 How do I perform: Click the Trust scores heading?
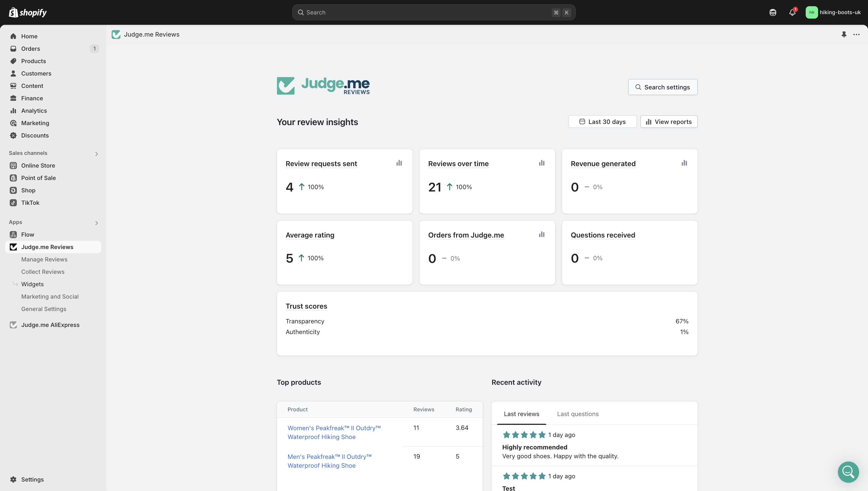coord(306,306)
